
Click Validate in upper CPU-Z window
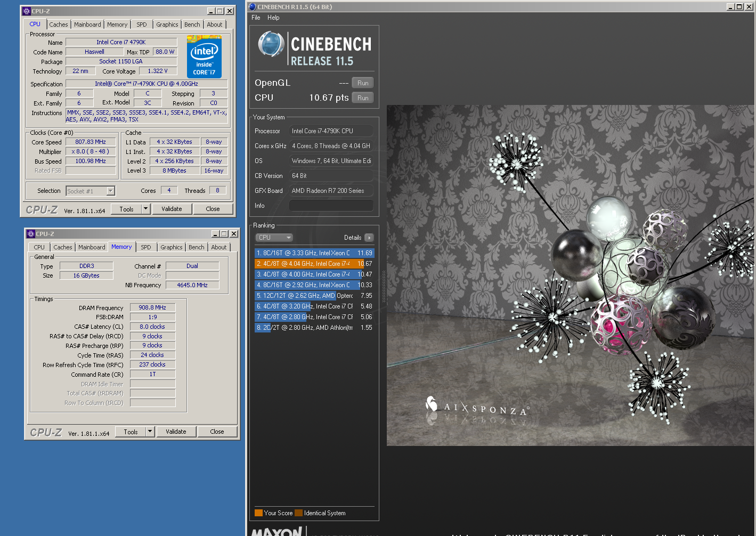coord(172,209)
